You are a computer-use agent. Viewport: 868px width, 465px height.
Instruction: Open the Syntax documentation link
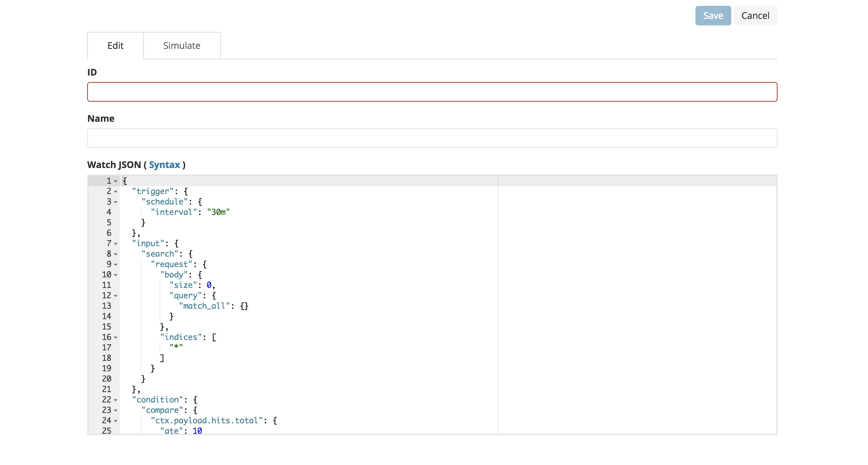[x=164, y=165]
